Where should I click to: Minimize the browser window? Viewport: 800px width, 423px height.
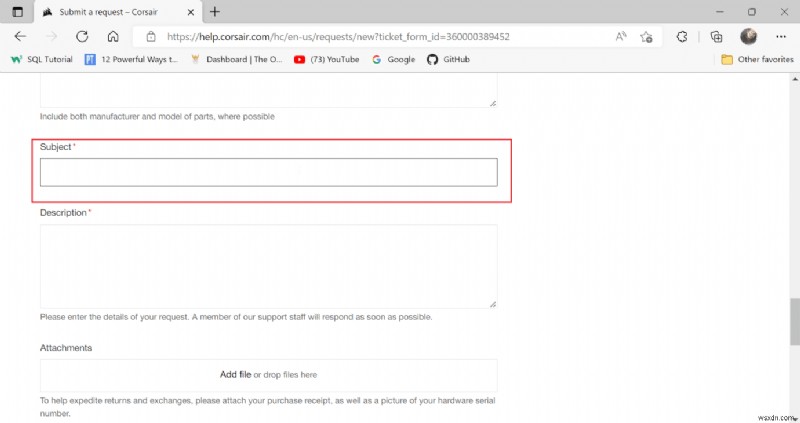click(719, 12)
